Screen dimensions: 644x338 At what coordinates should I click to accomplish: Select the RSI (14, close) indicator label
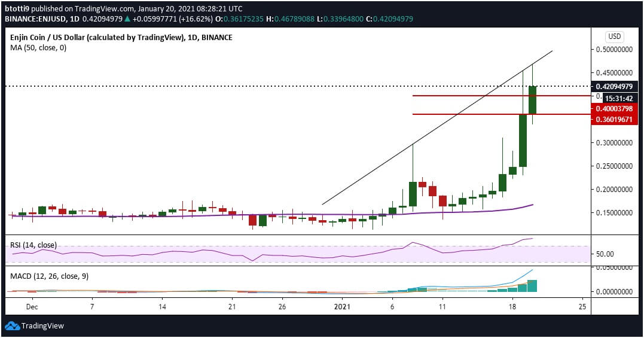point(33,245)
